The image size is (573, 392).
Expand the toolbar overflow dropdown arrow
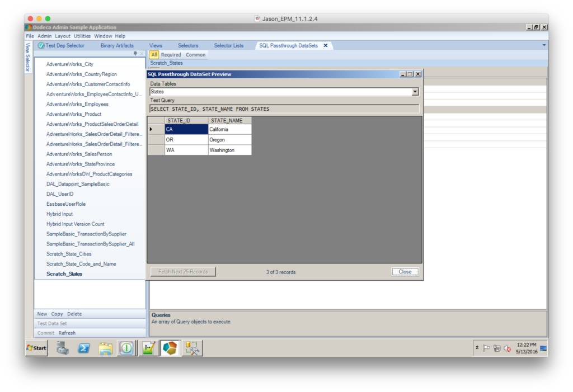coord(544,45)
